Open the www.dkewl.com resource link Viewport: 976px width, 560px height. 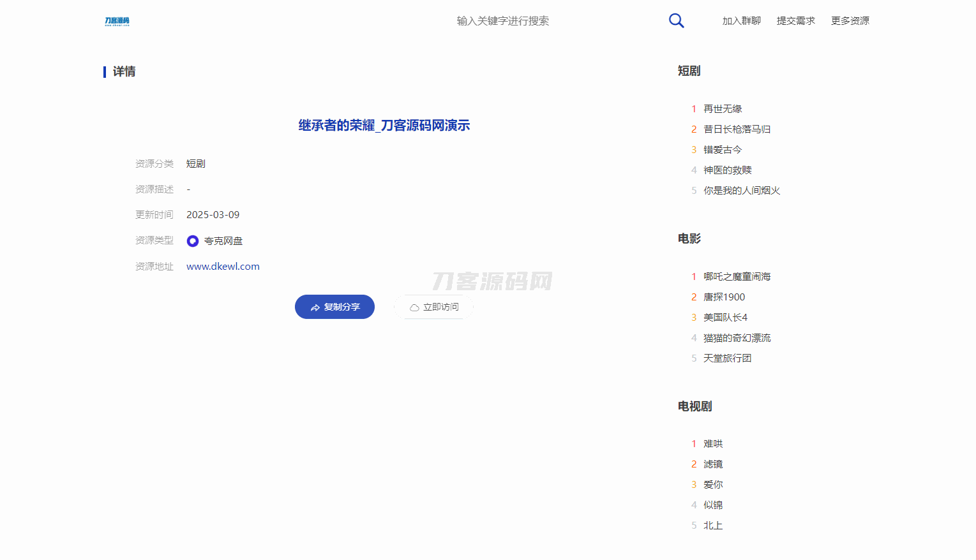(x=223, y=267)
